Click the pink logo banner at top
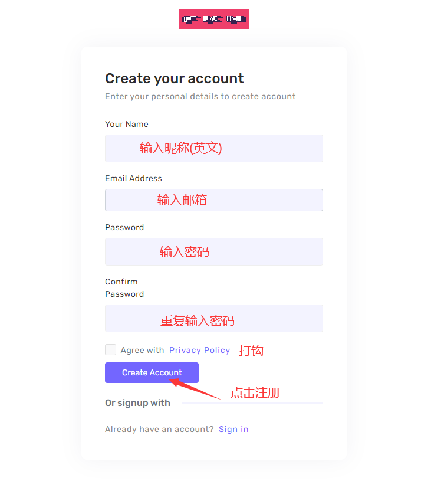This screenshot has width=431, height=504. 213,19
